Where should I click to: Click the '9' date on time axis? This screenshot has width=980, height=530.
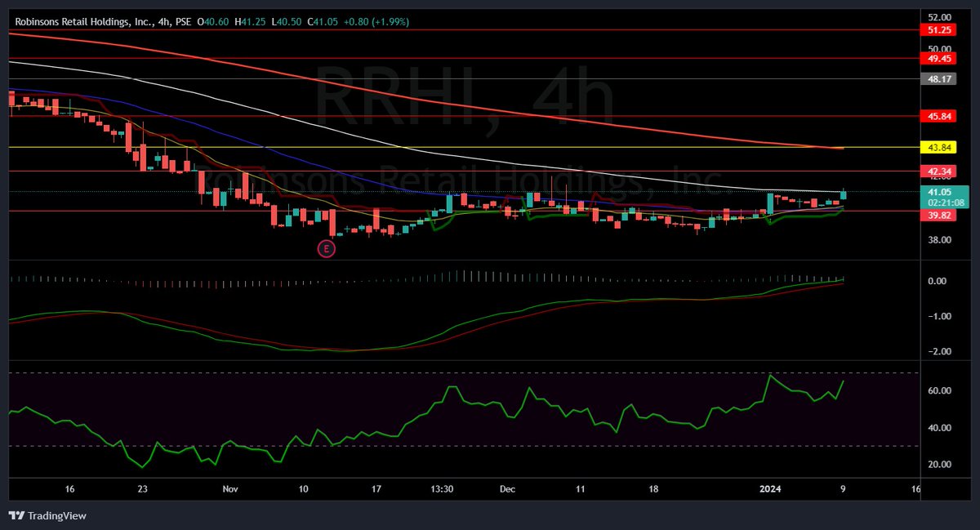pyautogui.click(x=842, y=489)
